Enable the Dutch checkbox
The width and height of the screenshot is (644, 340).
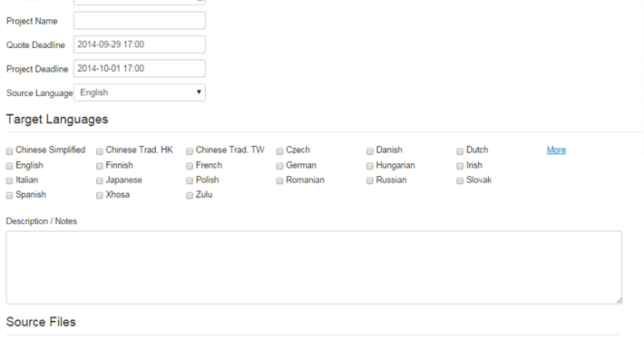(x=460, y=151)
